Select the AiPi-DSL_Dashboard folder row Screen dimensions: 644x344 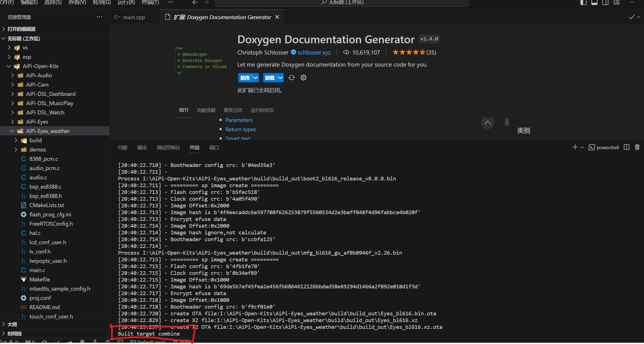tap(54, 94)
